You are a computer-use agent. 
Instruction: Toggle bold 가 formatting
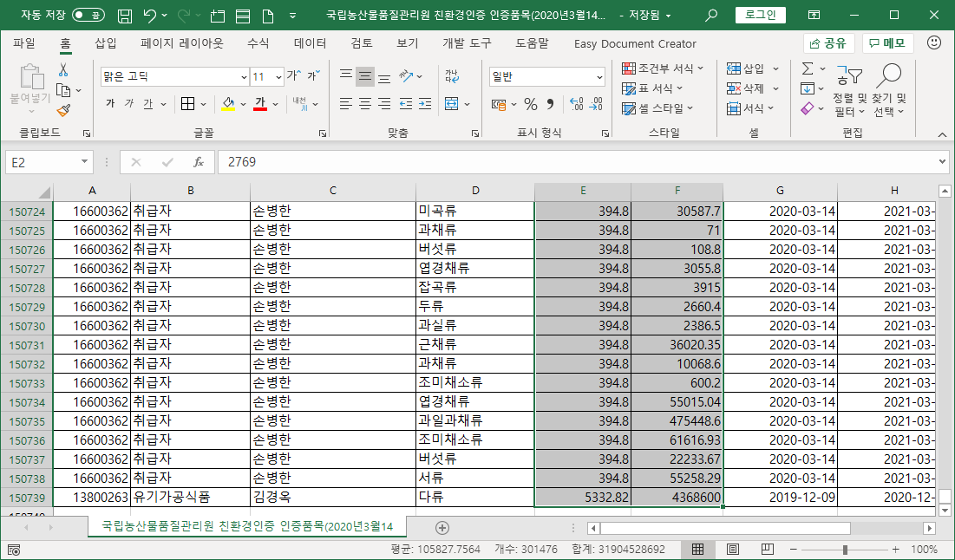coord(110,104)
